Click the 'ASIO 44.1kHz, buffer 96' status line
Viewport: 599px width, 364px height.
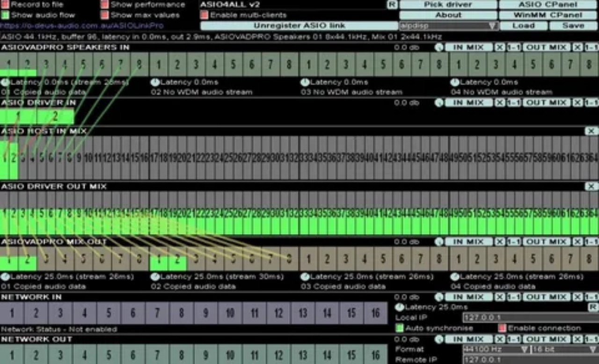(221, 36)
